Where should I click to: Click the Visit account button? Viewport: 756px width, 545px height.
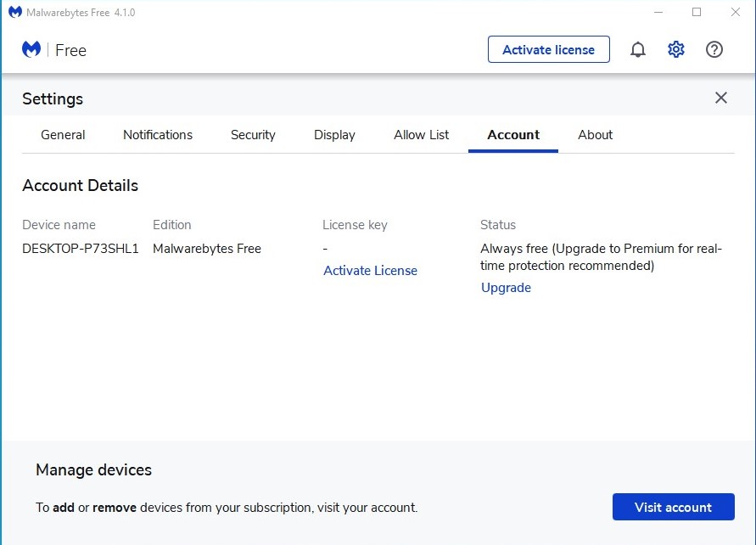pos(673,507)
